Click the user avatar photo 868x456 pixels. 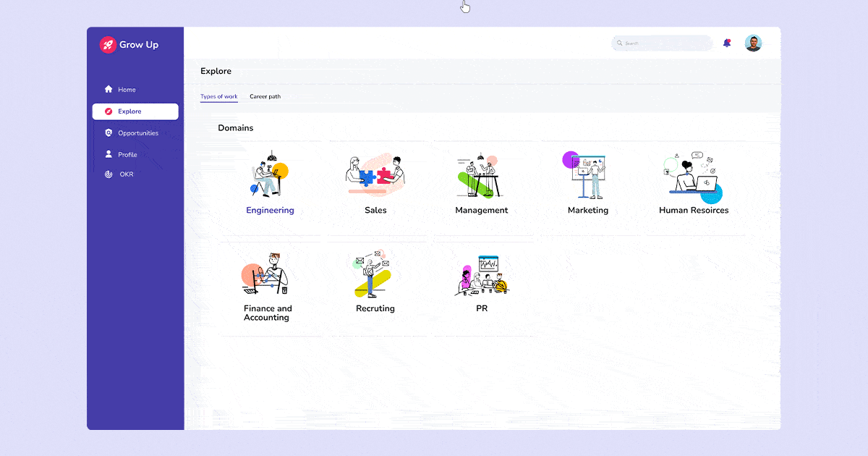pyautogui.click(x=753, y=43)
